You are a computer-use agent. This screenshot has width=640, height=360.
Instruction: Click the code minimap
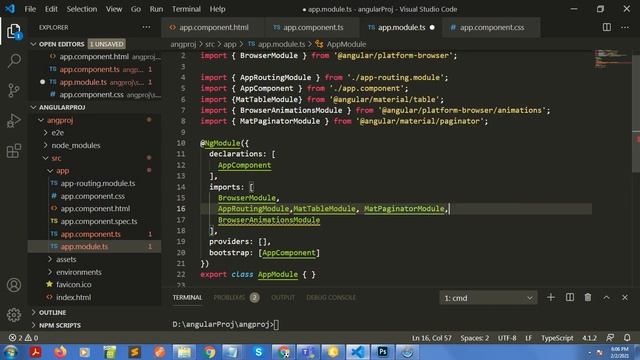click(612, 59)
